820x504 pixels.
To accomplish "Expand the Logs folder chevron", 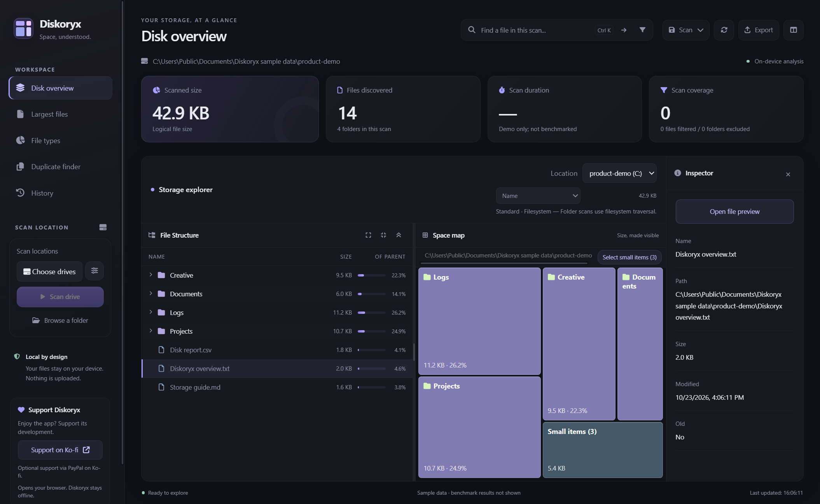I will (x=151, y=312).
